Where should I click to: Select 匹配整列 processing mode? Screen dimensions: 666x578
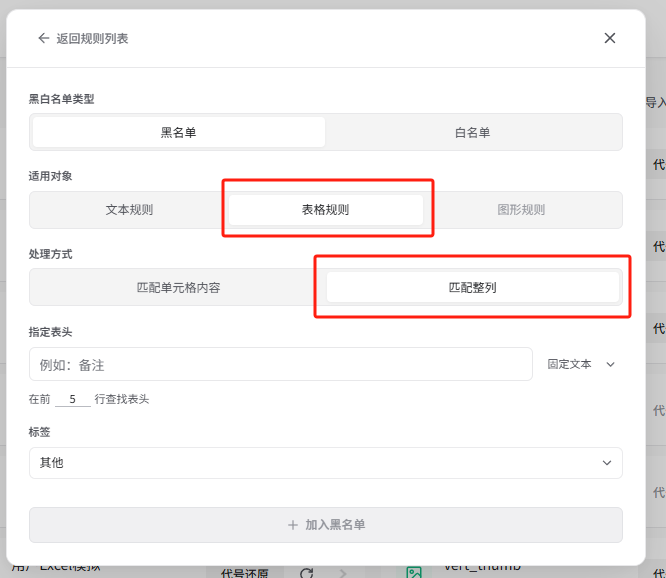473,288
